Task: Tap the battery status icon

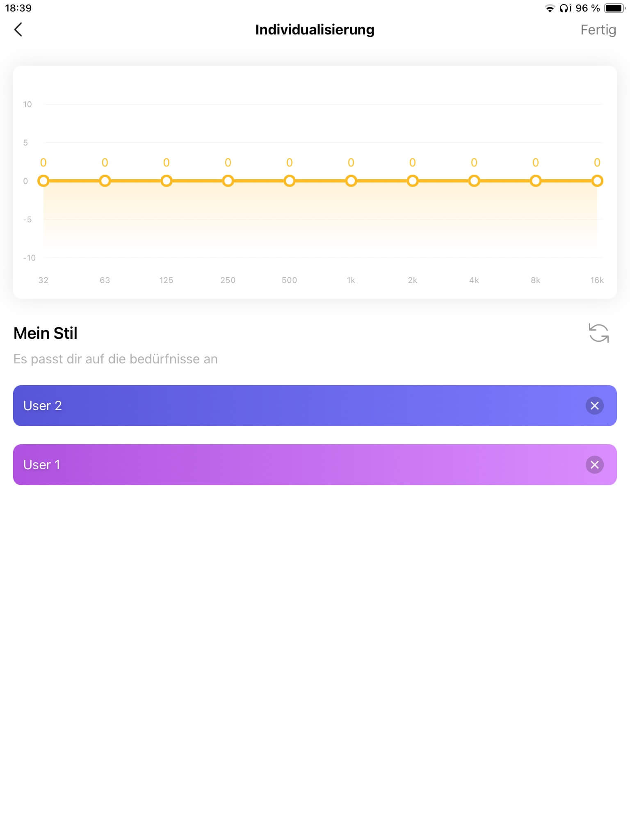Action: point(614,8)
